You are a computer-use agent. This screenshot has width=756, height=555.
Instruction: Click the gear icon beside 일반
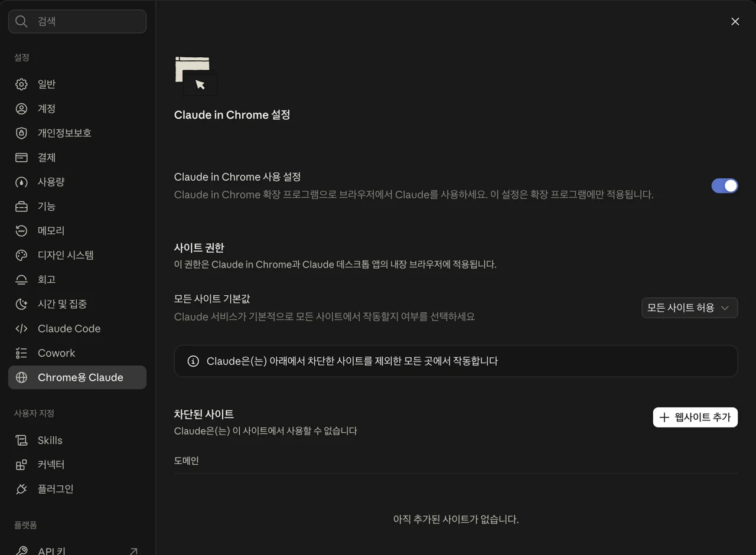[x=21, y=84]
